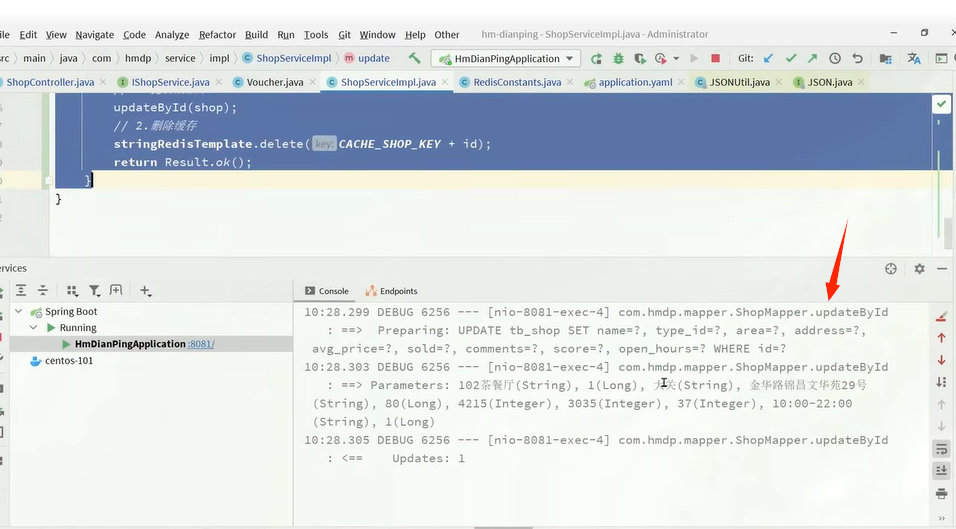The height and width of the screenshot is (529, 956).
Task: Open Services panel settings gear
Action: point(919,269)
